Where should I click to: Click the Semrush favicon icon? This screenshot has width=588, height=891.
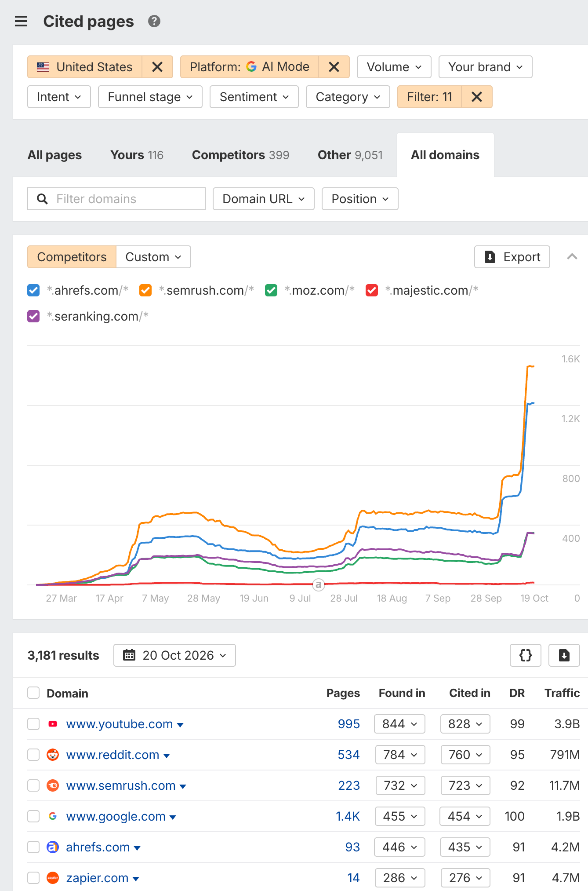tap(53, 785)
